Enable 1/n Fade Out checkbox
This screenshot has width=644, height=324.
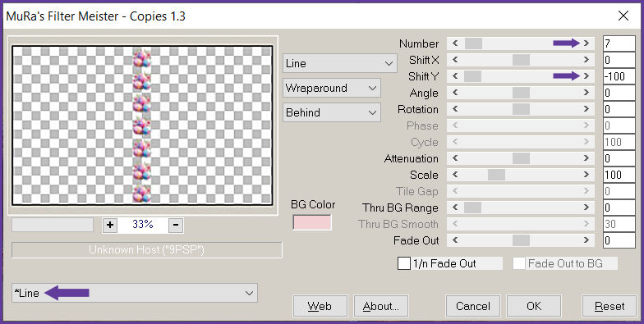point(404,263)
